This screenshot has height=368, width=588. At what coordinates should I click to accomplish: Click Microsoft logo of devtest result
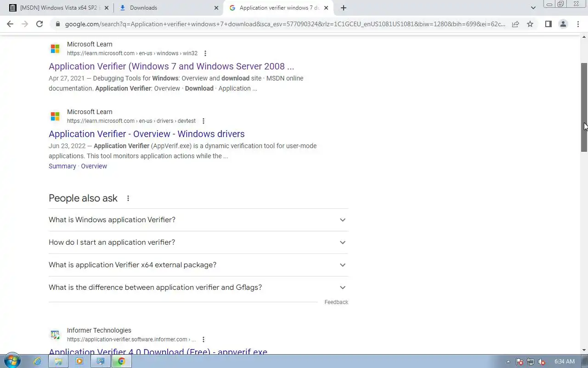[x=55, y=116]
